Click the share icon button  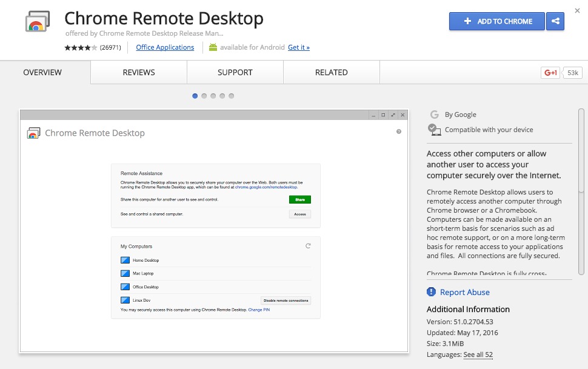tap(555, 21)
